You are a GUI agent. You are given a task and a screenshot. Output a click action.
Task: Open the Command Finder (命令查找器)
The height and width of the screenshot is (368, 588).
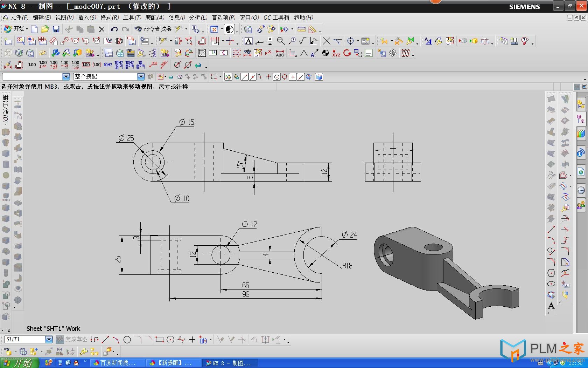(153, 29)
